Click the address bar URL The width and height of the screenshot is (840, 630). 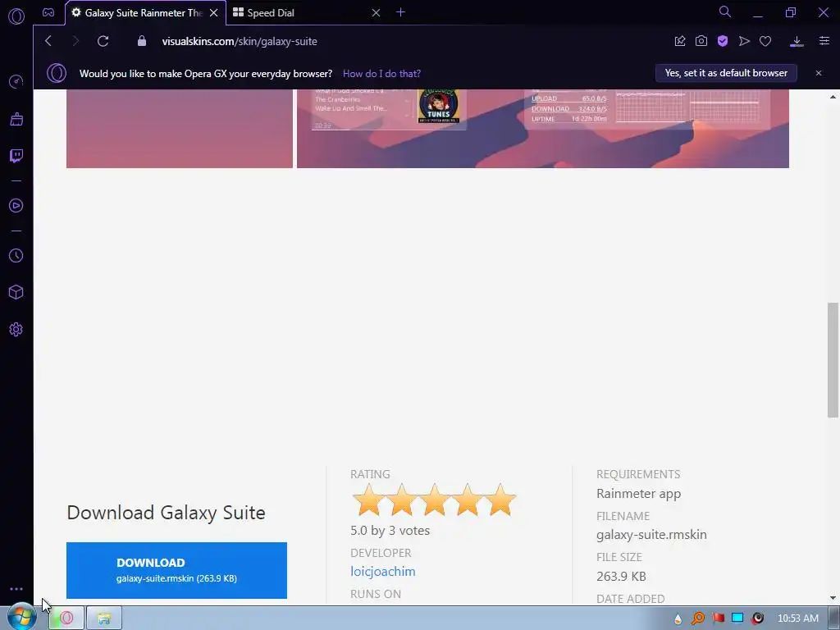pos(240,41)
